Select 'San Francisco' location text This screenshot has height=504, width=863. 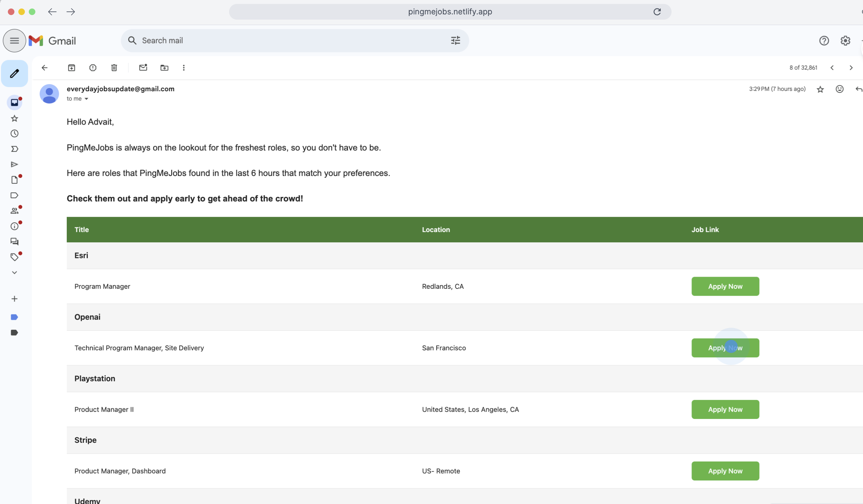pos(443,348)
